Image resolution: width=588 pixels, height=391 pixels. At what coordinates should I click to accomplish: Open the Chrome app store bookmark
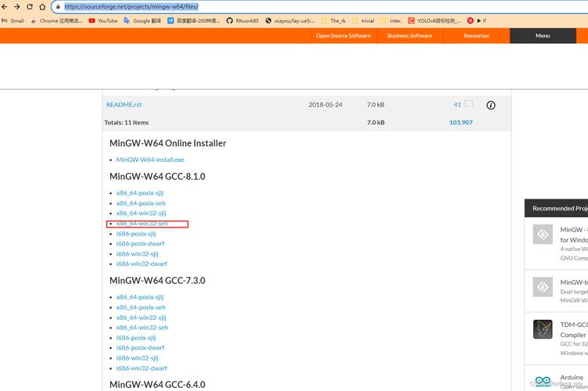coord(56,21)
